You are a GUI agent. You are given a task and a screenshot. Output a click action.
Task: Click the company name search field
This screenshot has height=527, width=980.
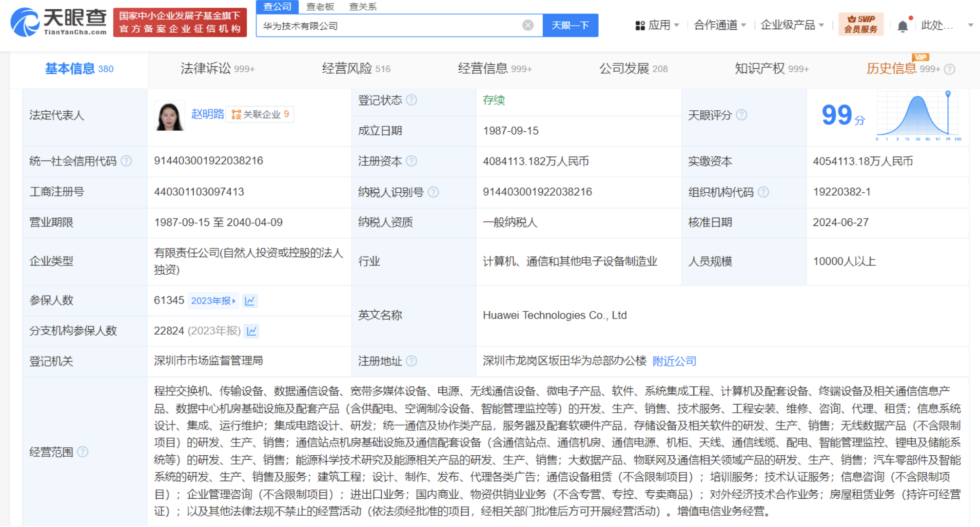390,26
